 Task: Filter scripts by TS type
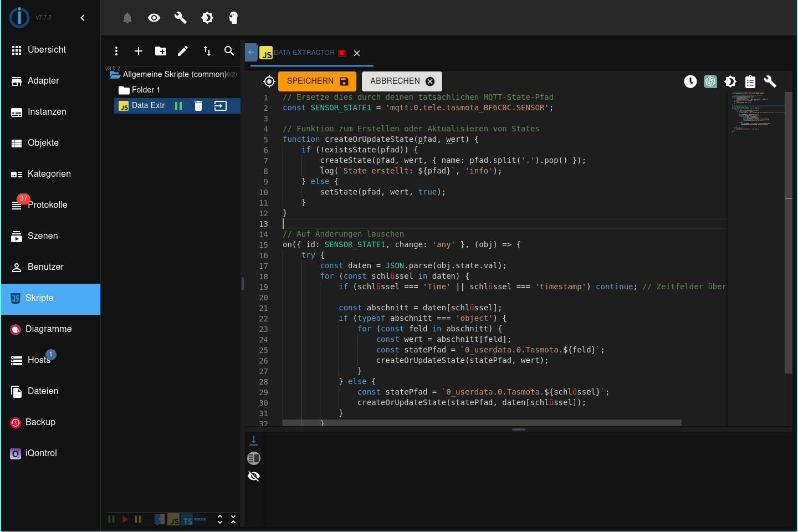pyautogui.click(x=187, y=520)
